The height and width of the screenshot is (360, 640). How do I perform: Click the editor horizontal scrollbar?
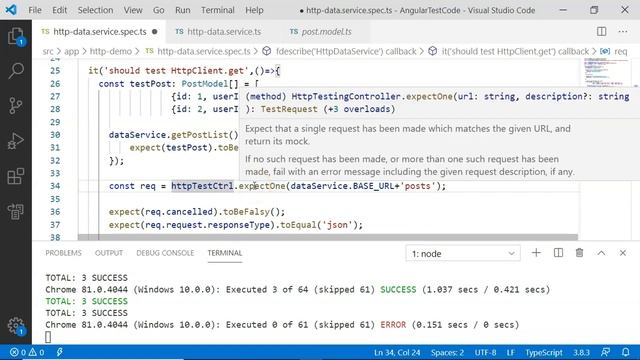328,237
